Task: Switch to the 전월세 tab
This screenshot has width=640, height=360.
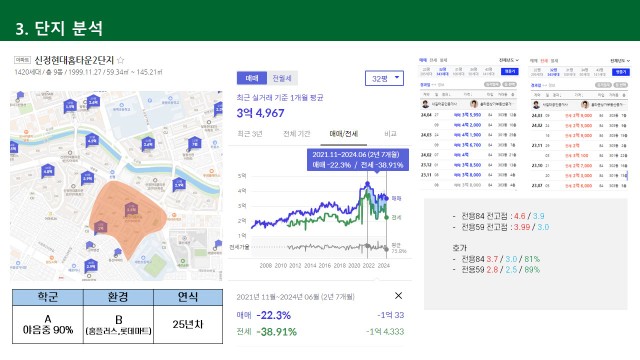Action: pyautogui.click(x=282, y=78)
